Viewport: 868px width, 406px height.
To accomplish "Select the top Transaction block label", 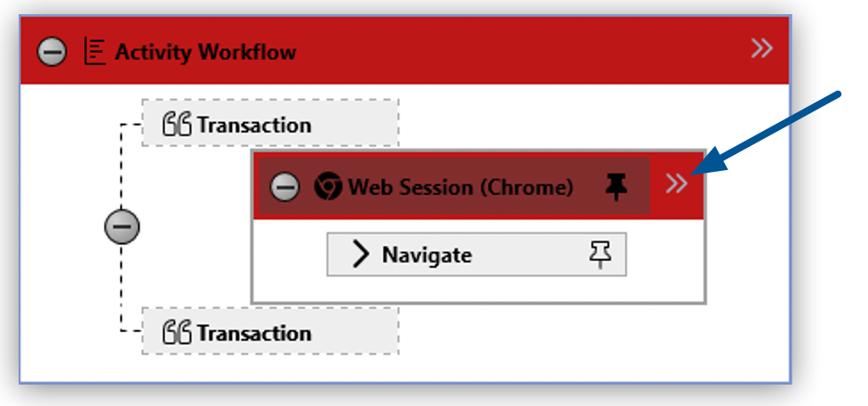I will tap(254, 126).
